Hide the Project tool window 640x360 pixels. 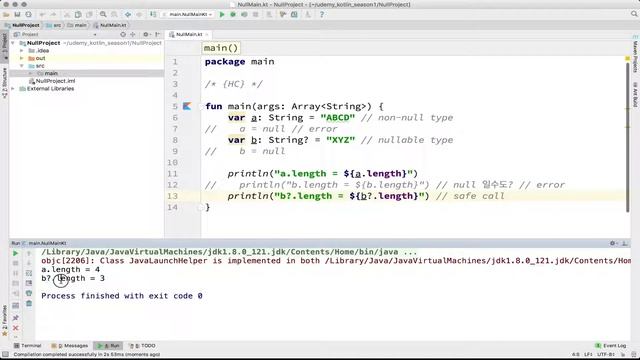click(158, 35)
